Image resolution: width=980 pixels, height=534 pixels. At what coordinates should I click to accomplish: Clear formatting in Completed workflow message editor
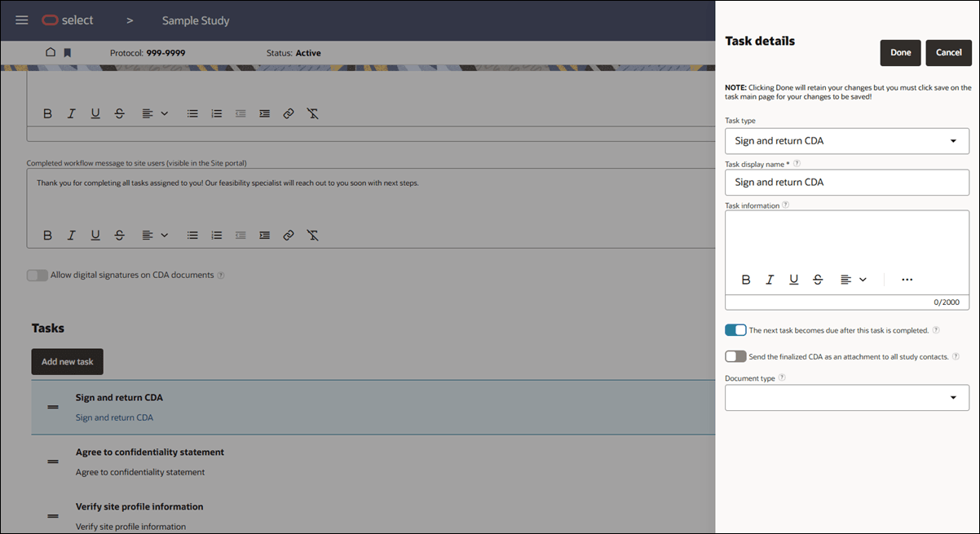click(312, 235)
